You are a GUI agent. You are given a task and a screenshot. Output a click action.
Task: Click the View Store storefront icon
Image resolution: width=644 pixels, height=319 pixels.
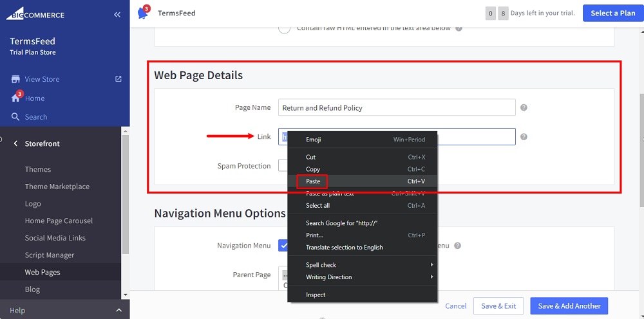tap(15, 79)
